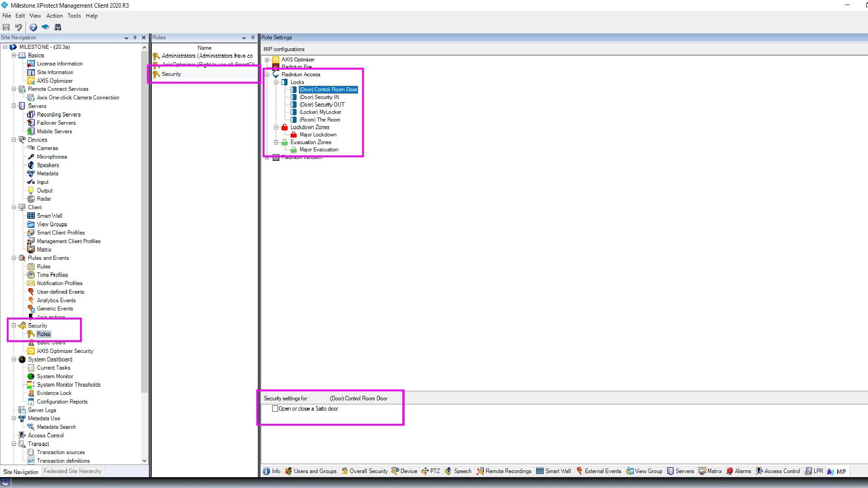Open the Tools menu
Image resolution: width=868 pixels, height=488 pixels.
[x=75, y=16]
